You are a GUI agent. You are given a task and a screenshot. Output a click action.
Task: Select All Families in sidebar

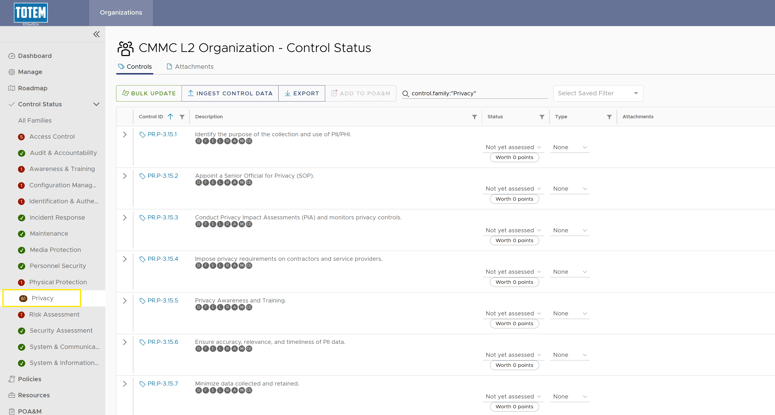coord(35,121)
